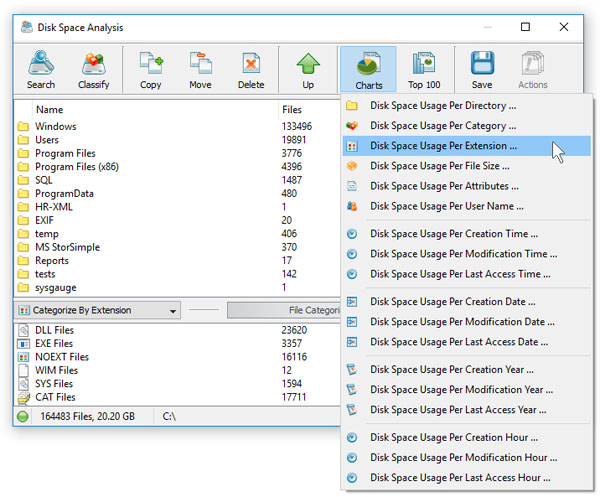Select the Program Files folder row
The image size is (600, 497).
click(x=177, y=153)
